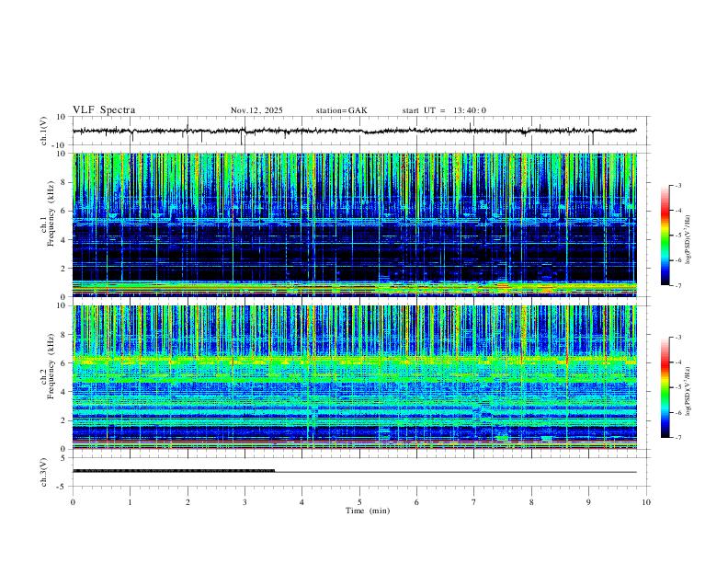Viewport: 728px width, 563px height.
Task: Click the "8" kHz tick of ch.1 spectrogram
Action: click(x=64, y=182)
